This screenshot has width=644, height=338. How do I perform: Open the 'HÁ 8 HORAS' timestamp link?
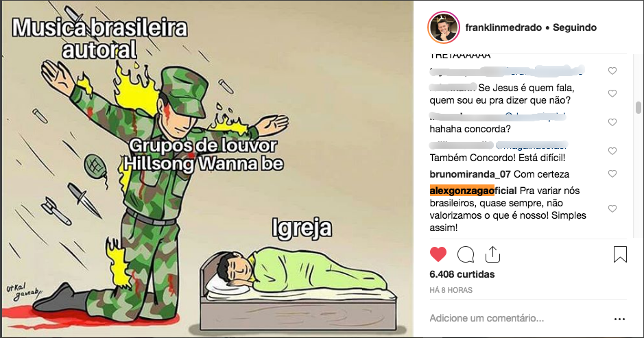pos(451,290)
